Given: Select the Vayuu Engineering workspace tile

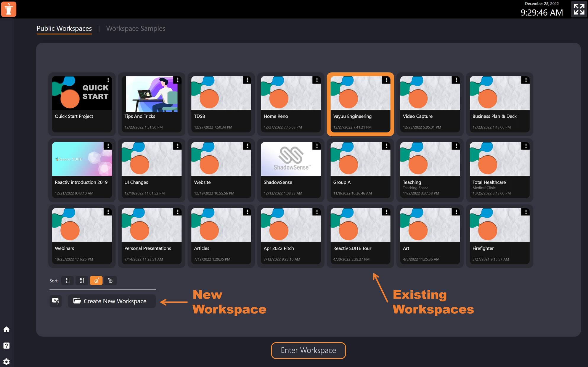Looking at the screenshot, I should (360, 104).
